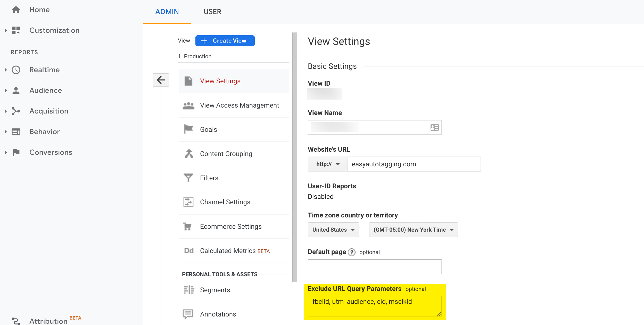The height and width of the screenshot is (325, 644).
Task: Click the Conversions flag icon
Action: (x=16, y=152)
